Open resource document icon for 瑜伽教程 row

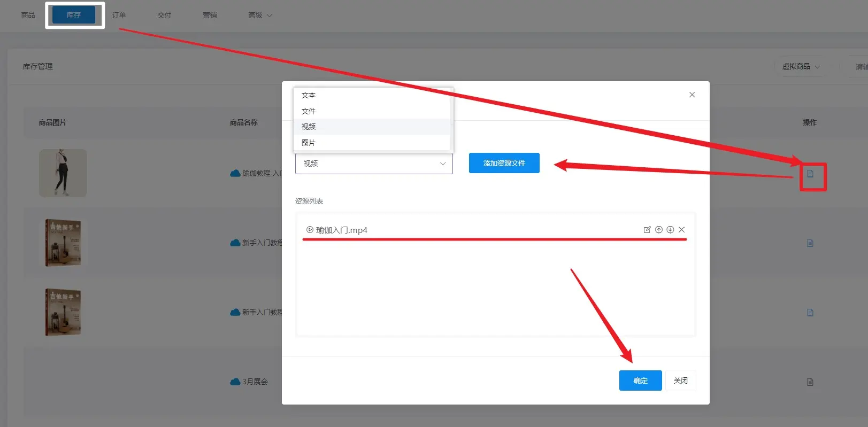[810, 174]
